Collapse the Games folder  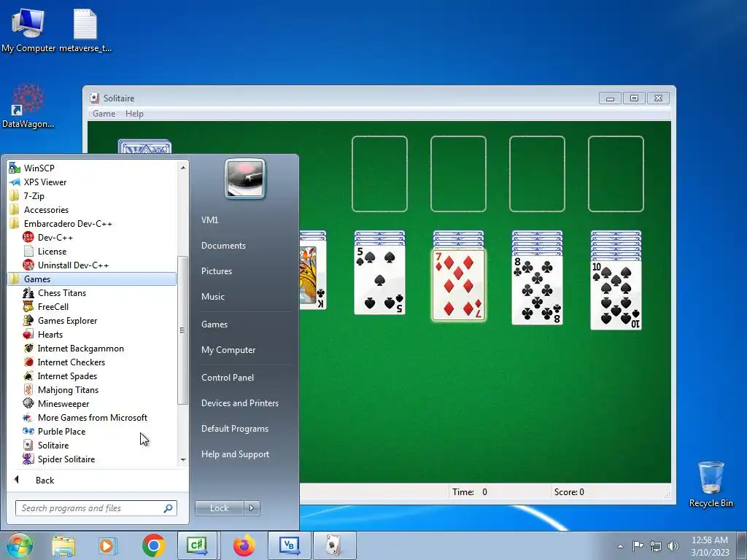click(x=93, y=279)
